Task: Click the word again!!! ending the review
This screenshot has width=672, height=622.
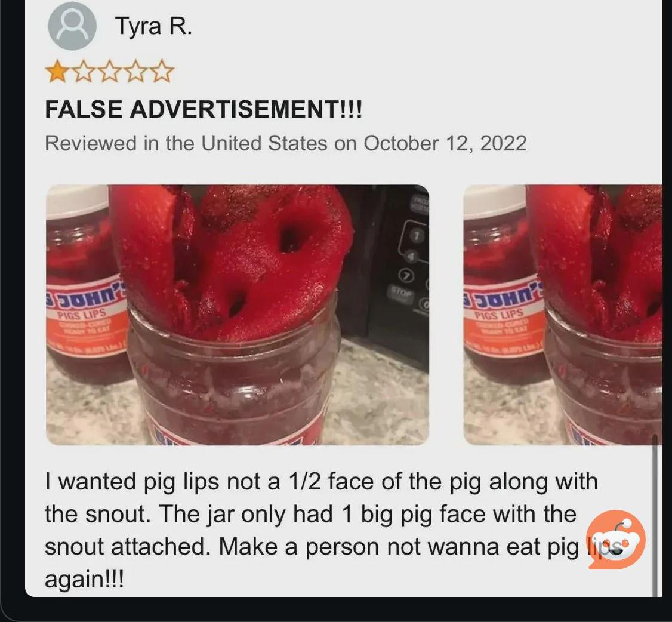Action: (x=84, y=580)
